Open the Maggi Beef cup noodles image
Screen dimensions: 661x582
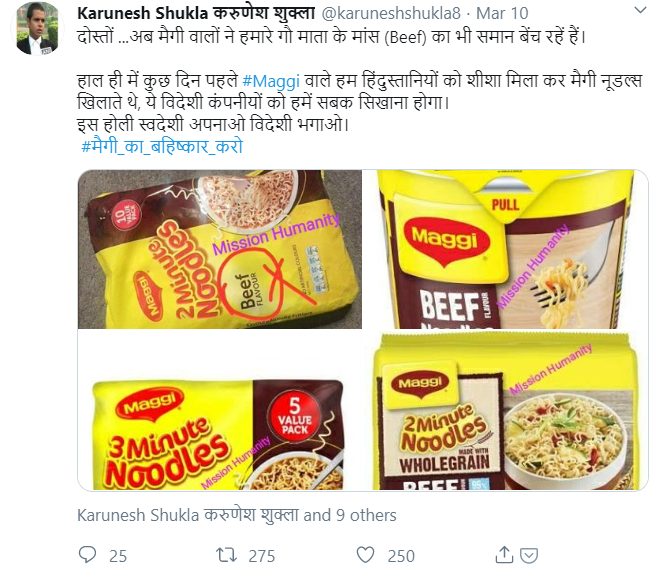[x=505, y=249]
